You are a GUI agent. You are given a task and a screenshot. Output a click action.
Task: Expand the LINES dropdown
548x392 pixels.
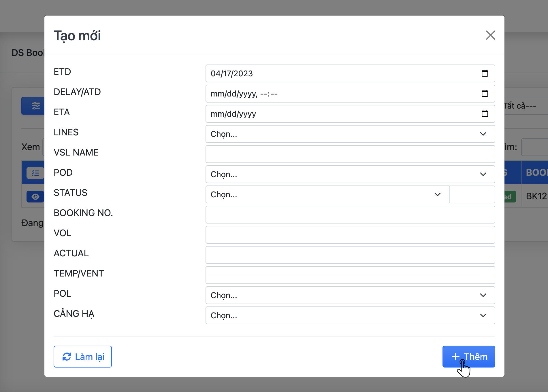[x=350, y=134]
